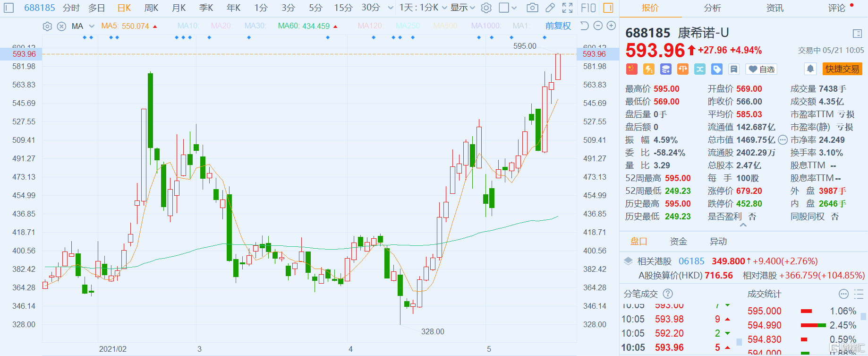Open MA indicator settings gear
The height and width of the screenshot is (356, 868).
[47, 26]
